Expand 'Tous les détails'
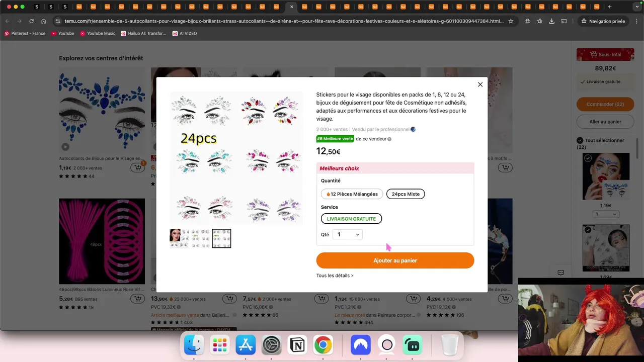 (x=335, y=276)
